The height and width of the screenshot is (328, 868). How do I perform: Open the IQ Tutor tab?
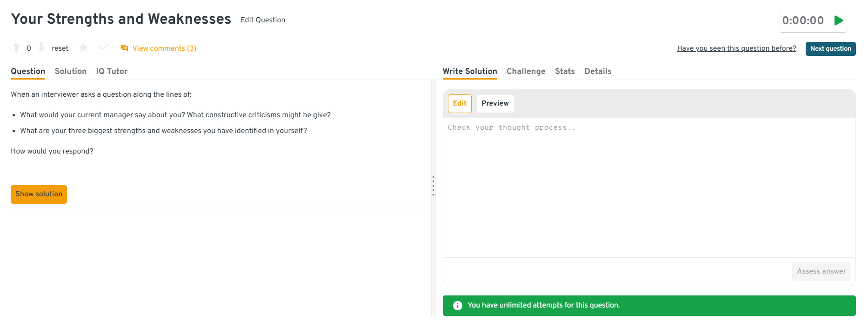112,71
